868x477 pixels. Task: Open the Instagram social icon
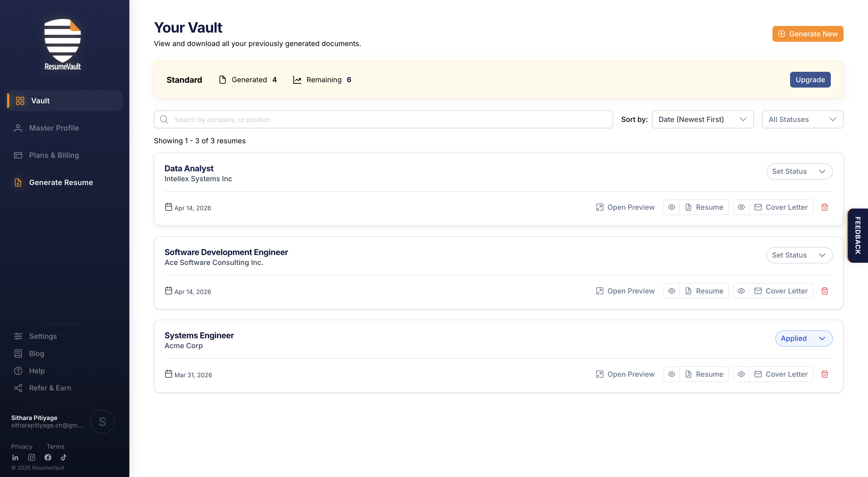pyautogui.click(x=31, y=457)
